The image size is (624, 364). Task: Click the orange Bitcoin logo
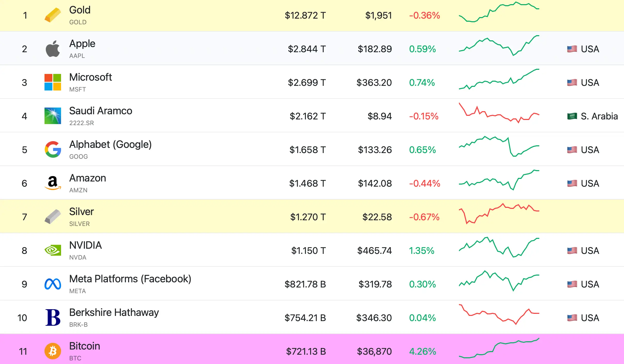(x=53, y=351)
